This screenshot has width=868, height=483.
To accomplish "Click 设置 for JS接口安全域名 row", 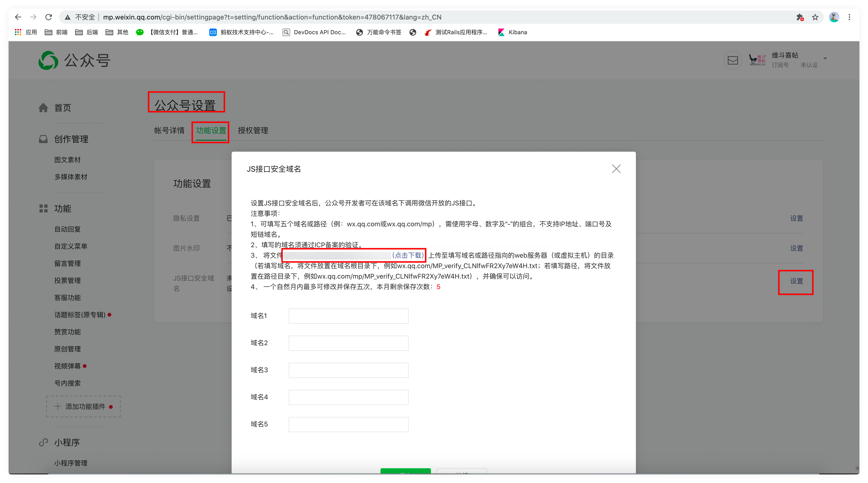I will (x=797, y=281).
